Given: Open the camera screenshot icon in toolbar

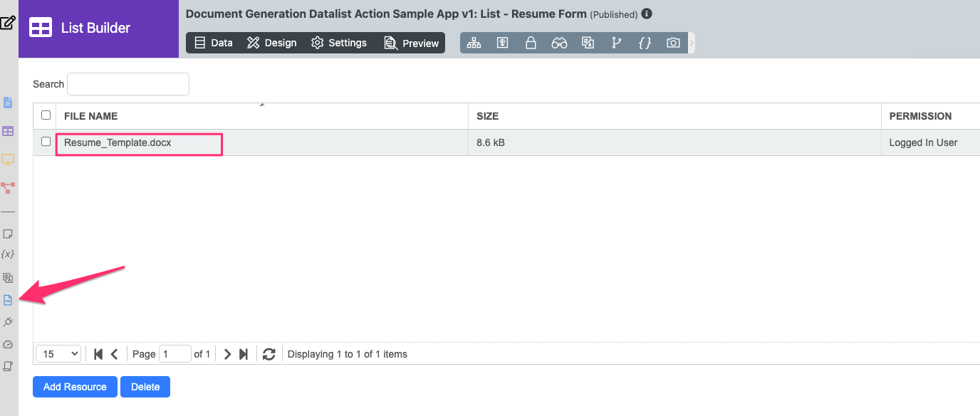Looking at the screenshot, I should coord(673,43).
